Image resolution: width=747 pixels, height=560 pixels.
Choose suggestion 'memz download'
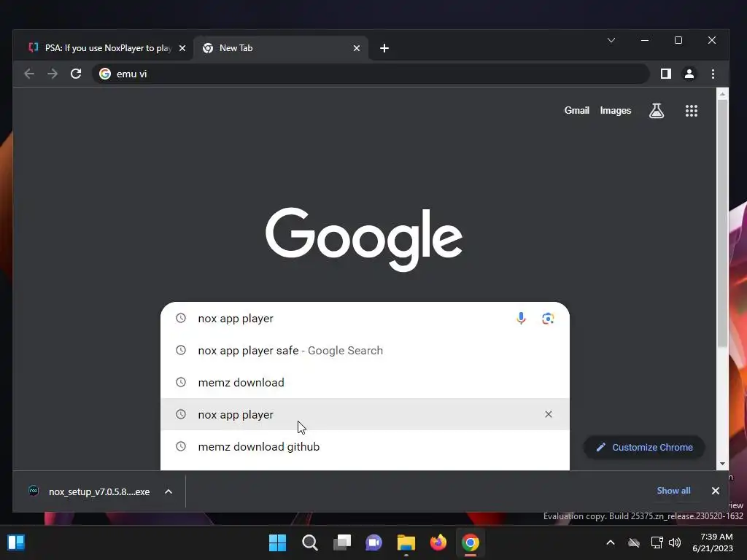[365, 382]
